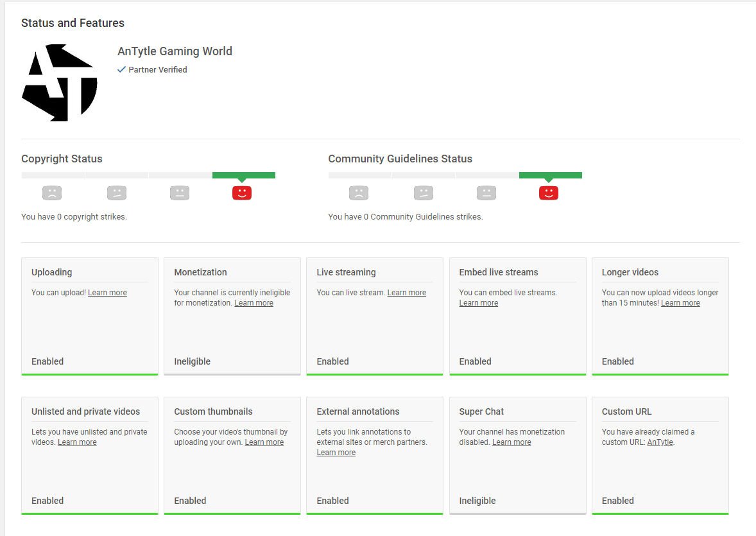Image resolution: width=756 pixels, height=536 pixels.
Task: Click the Embed live streams card title
Action: click(499, 272)
